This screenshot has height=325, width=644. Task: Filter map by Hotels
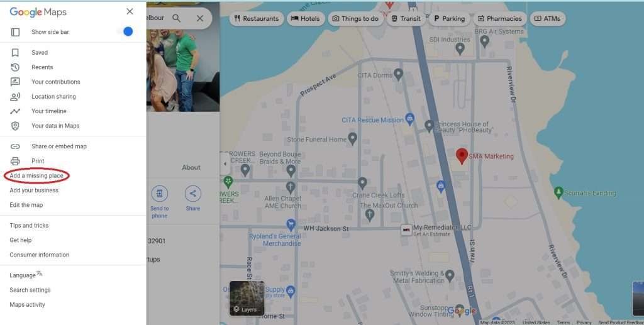306,18
